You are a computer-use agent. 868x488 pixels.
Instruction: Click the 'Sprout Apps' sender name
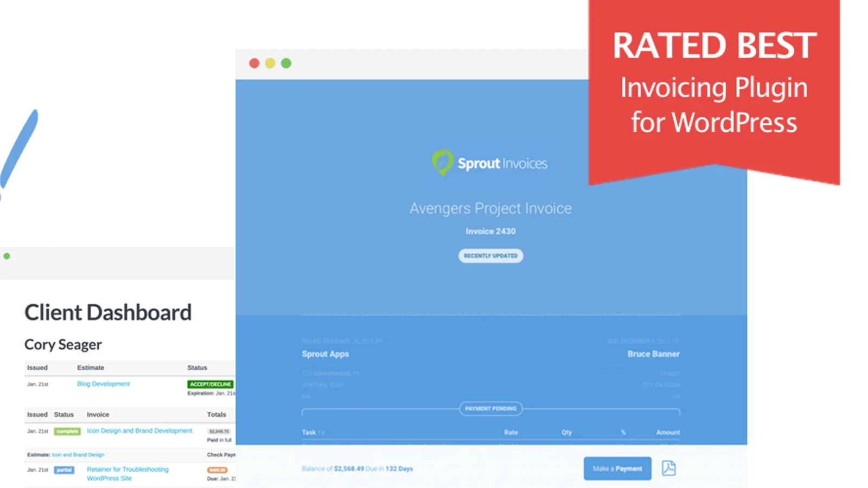click(325, 354)
